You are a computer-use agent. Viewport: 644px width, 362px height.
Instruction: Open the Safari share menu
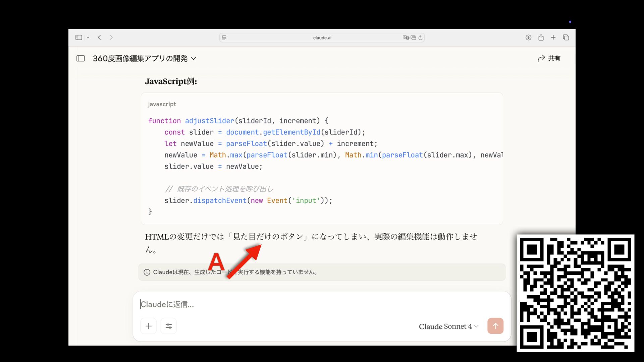(541, 38)
